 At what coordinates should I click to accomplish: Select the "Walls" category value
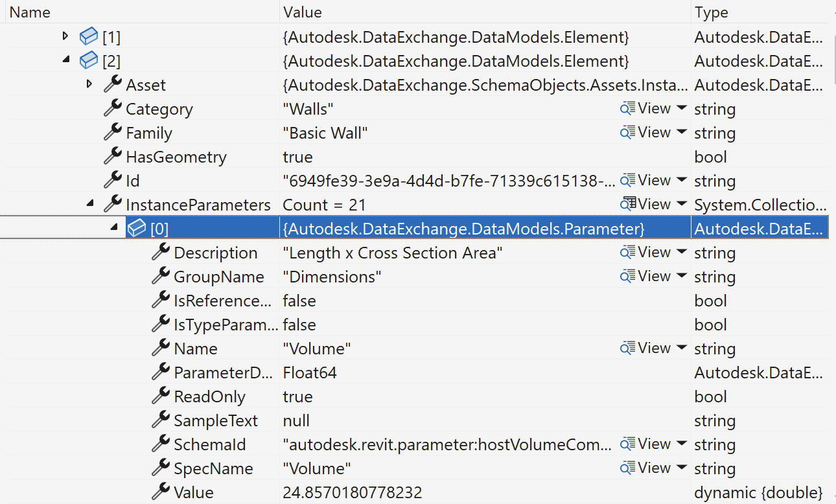coord(308,109)
